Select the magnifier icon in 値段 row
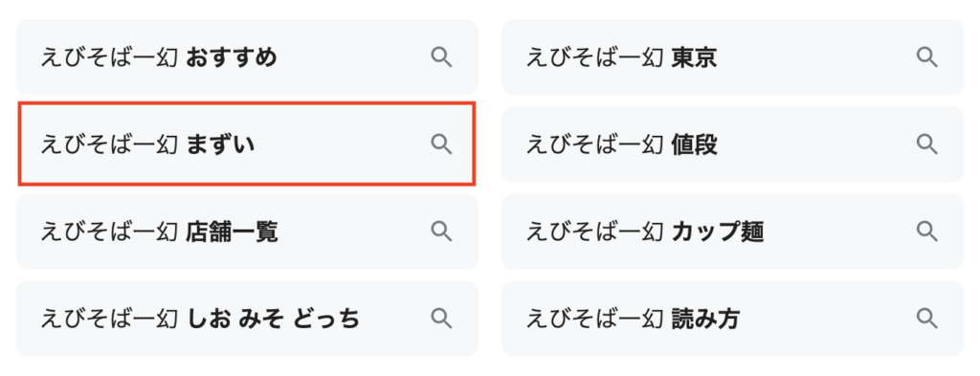Viewport: 980px width, 376px height. pyautogui.click(x=927, y=144)
